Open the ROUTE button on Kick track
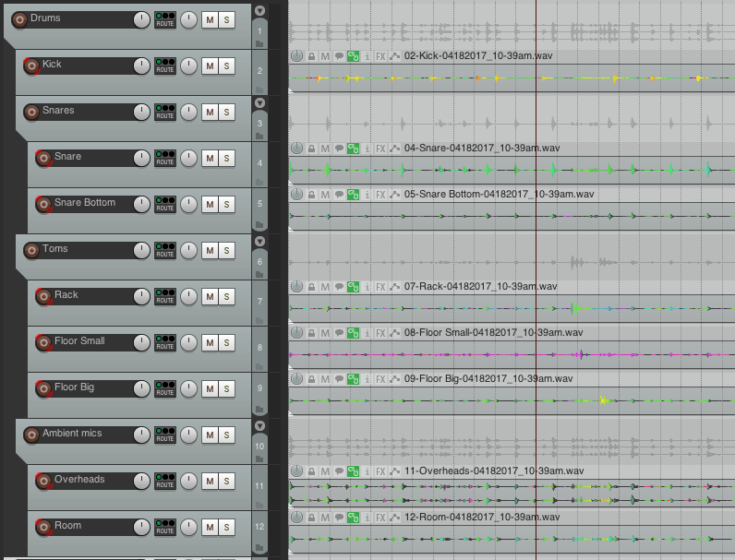This screenshot has width=735, height=560. click(165, 66)
